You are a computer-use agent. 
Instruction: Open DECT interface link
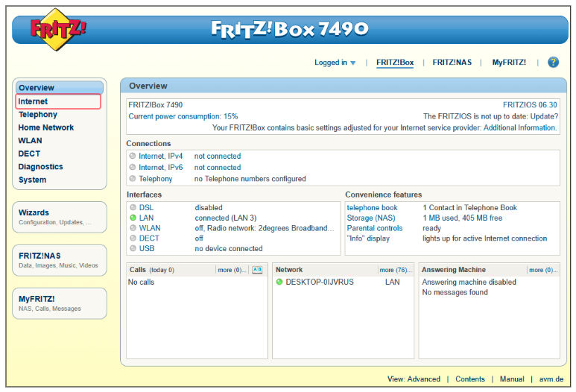149,238
